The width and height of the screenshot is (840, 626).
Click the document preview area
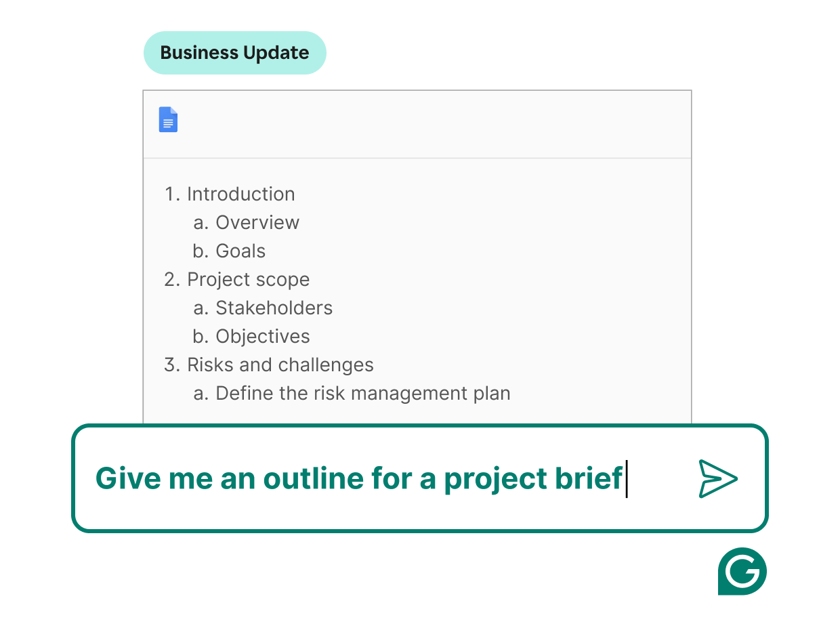click(417, 291)
